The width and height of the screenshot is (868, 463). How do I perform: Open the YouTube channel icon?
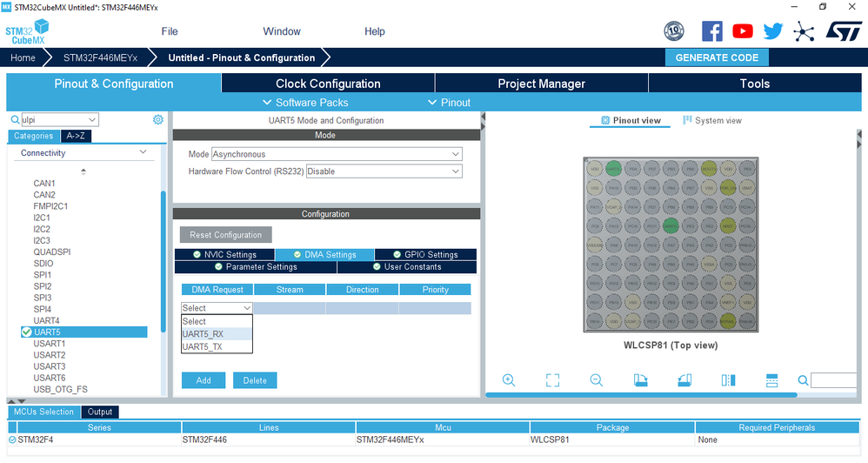point(743,31)
